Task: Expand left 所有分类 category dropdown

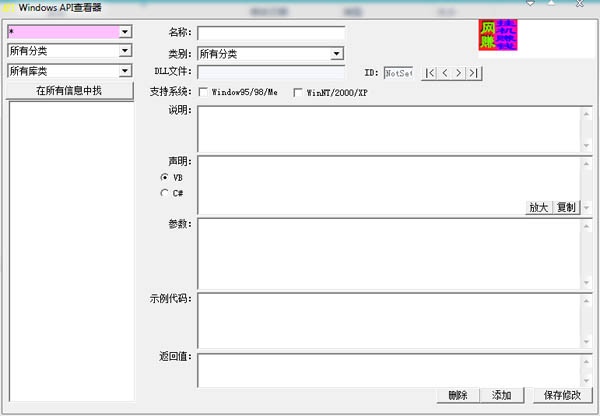Action: click(125, 51)
